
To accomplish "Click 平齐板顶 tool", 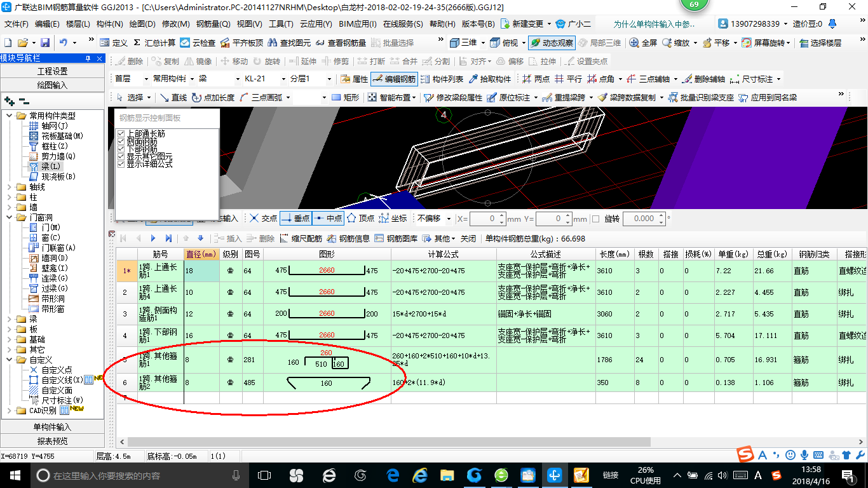I will click(241, 43).
